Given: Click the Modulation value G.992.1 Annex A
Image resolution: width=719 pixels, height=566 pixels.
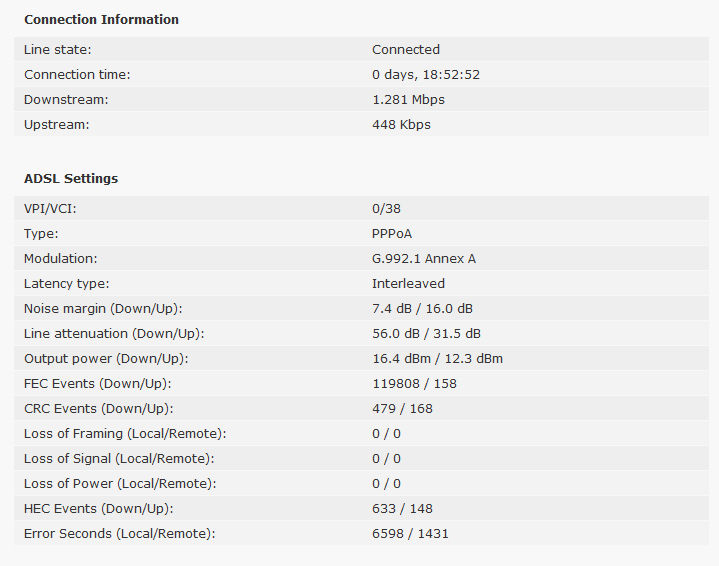Looking at the screenshot, I should pos(424,259).
